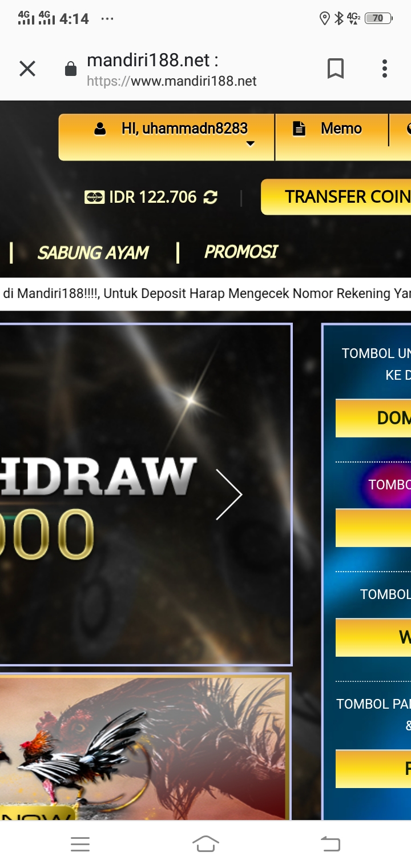Tap the yellow DOM button in side panel
This screenshot has height=868, width=411.
click(x=373, y=418)
